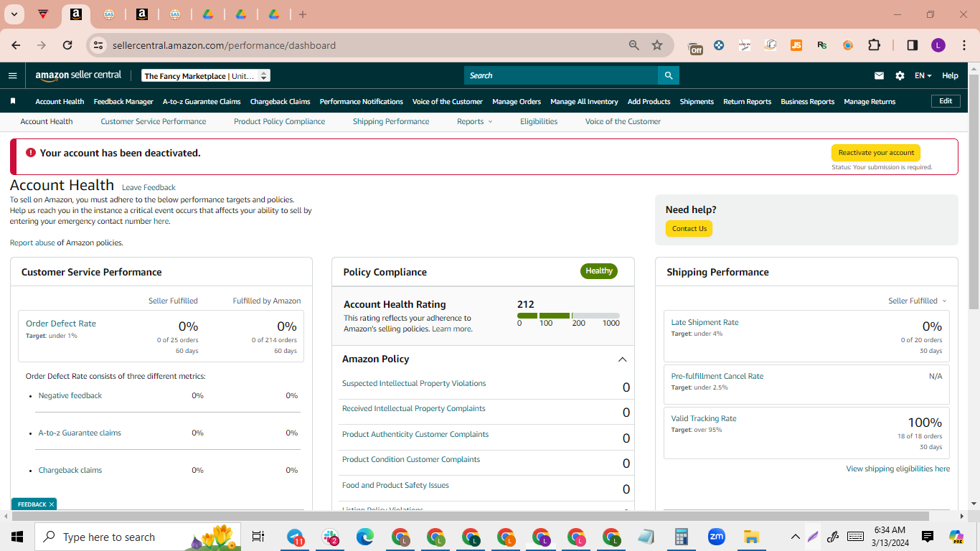
Task: Open Suspected Intellectual Property Violations link
Action: click(x=414, y=383)
